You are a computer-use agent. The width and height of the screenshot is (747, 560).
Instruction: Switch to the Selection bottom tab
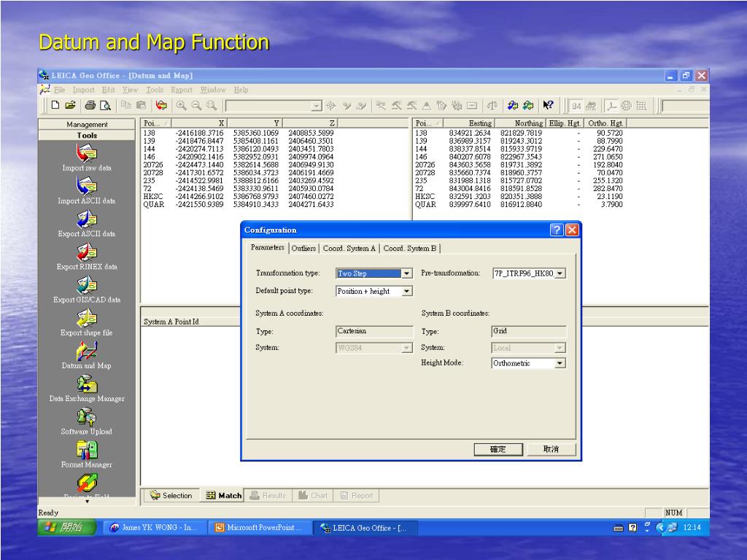[171, 496]
